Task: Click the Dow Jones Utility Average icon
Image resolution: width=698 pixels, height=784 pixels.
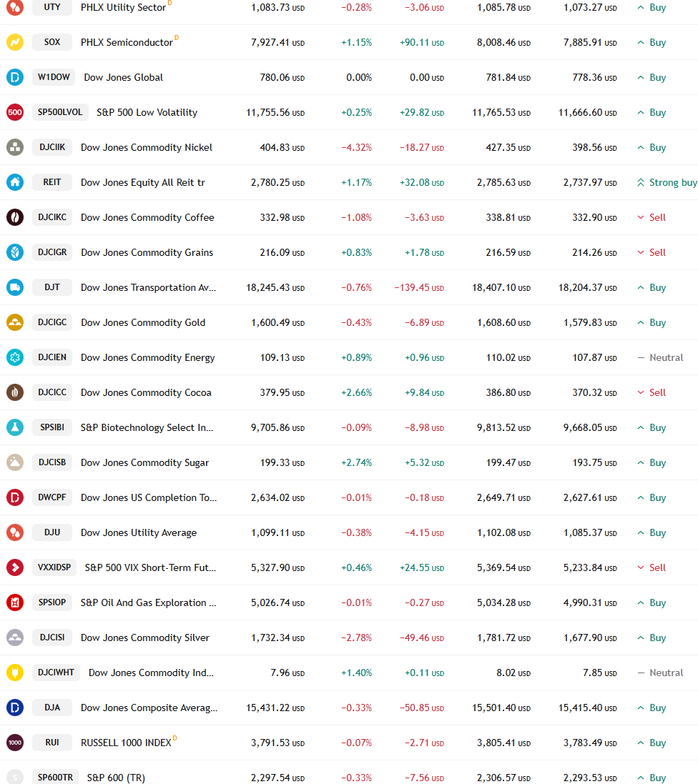Action: pyautogui.click(x=15, y=532)
